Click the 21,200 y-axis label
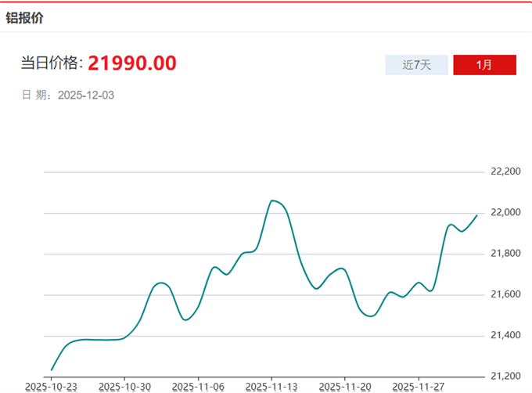Screen dimensions: 532x393 505,376
